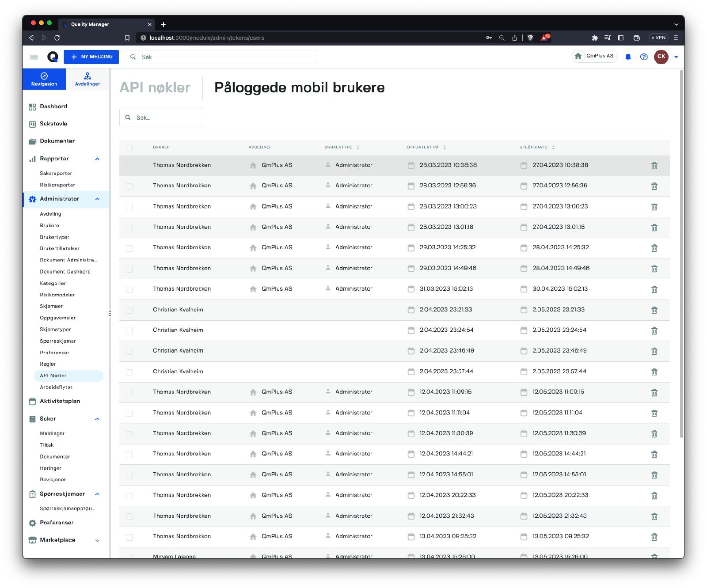Open the API nøkler tab
This screenshot has width=707, height=588.
[x=155, y=87]
